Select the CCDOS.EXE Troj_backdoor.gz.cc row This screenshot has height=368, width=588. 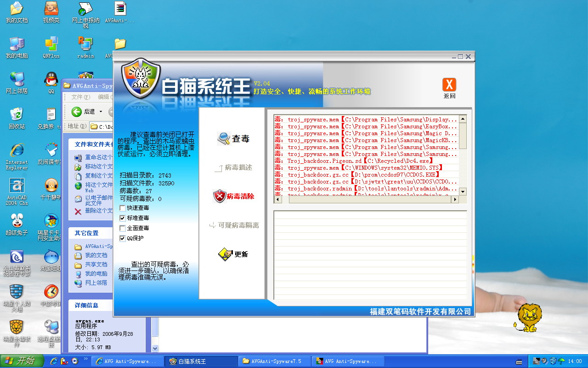pos(366,175)
